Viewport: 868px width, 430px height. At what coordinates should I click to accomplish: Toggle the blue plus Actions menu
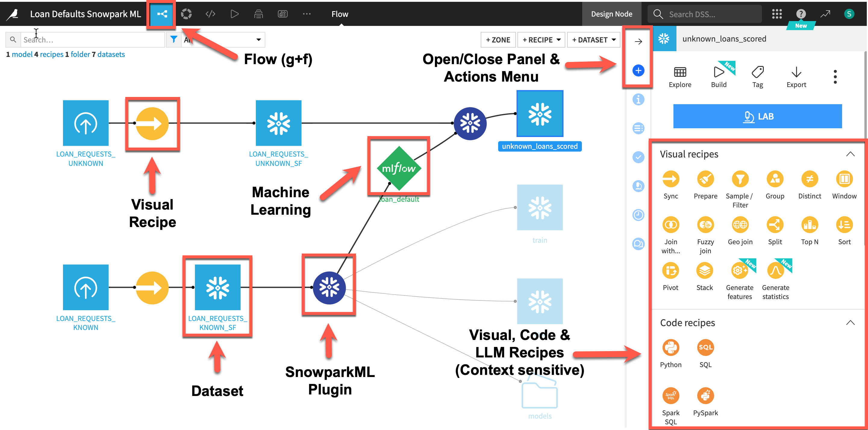coord(638,70)
